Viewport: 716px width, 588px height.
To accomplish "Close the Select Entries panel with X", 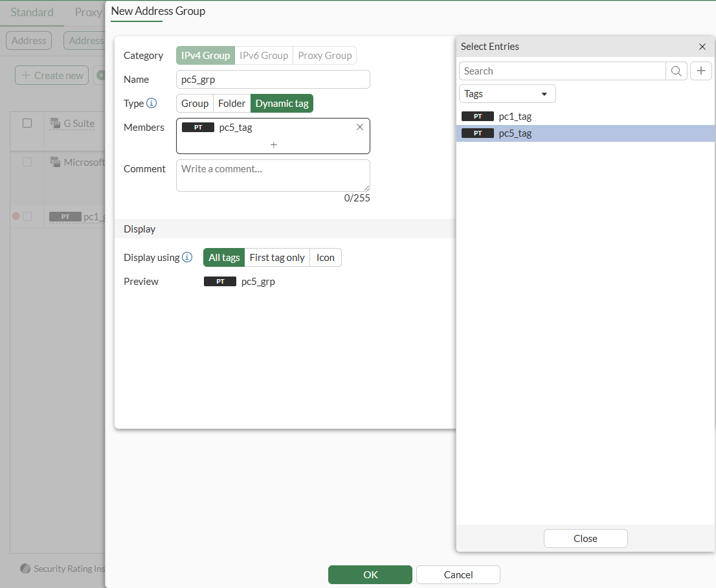I will pyautogui.click(x=702, y=47).
